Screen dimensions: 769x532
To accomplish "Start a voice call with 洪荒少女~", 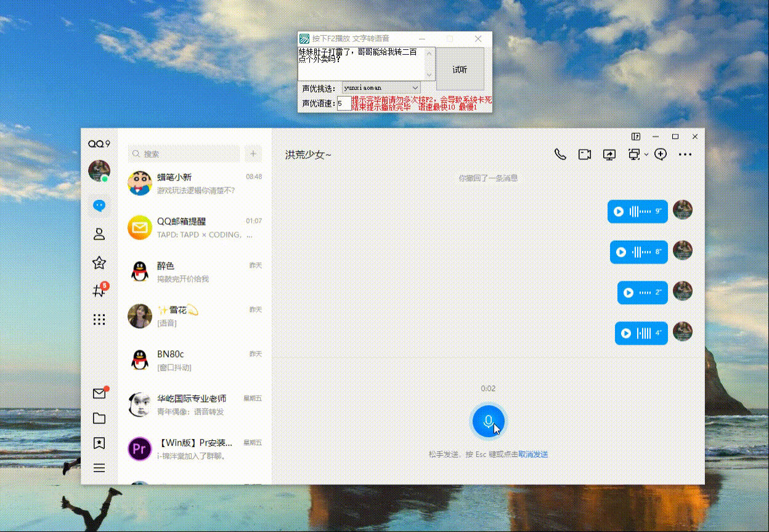I will [x=560, y=155].
